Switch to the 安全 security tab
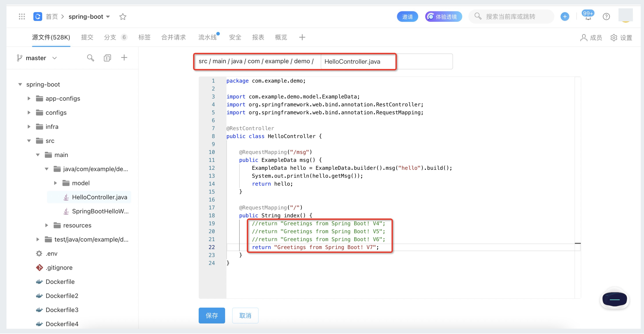The image size is (644, 334). click(x=235, y=38)
